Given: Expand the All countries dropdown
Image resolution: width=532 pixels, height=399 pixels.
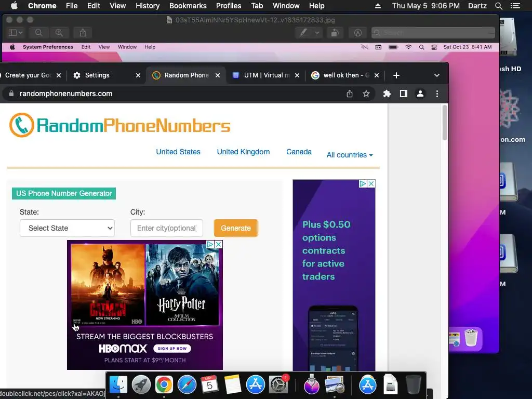Looking at the screenshot, I should tap(350, 155).
